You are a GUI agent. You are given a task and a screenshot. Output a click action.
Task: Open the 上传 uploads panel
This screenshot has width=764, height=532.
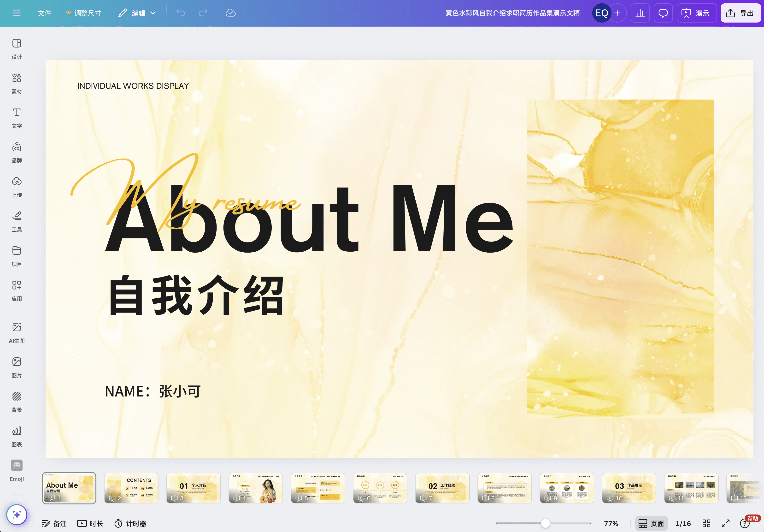pyautogui.click(x=17, y=187)
